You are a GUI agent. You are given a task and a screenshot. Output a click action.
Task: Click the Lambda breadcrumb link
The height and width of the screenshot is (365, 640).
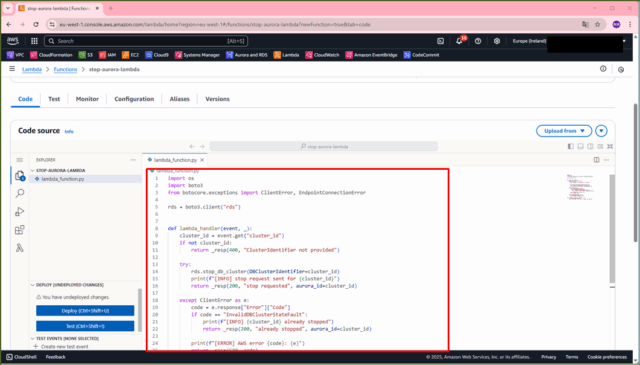click(32, 69)
